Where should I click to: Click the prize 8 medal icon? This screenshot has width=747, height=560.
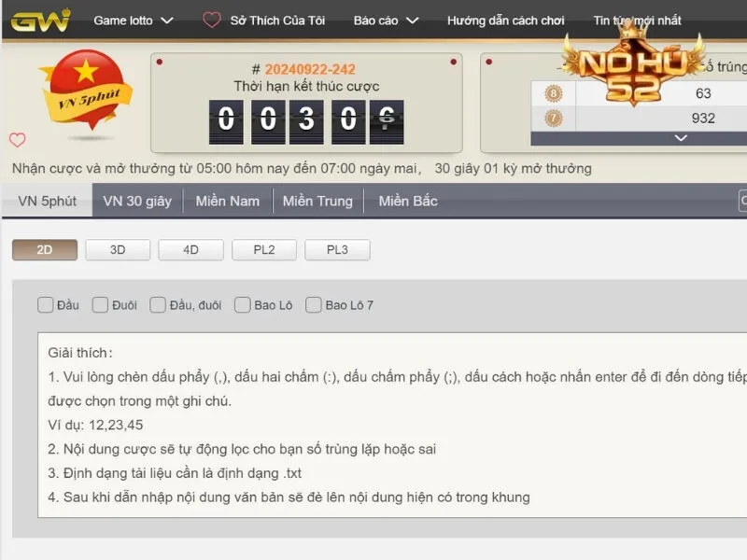554,93
